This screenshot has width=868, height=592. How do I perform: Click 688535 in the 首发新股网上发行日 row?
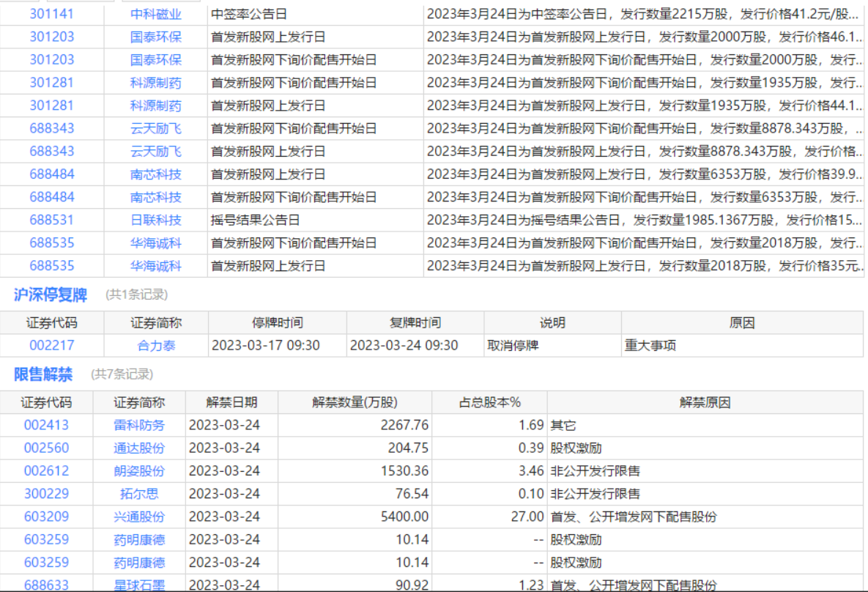pyautogui.click(x=51, y=266)
